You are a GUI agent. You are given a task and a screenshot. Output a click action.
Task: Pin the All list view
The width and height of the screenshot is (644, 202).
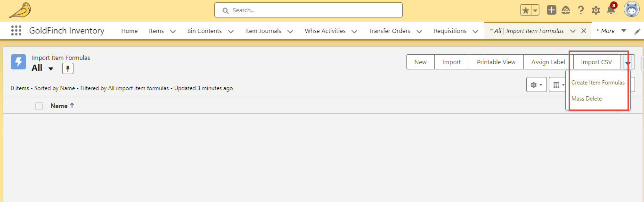click(x=68, y=69)
